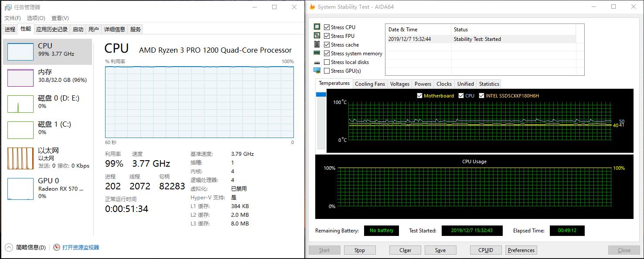The image size is (644, 259).
Task: Switch to the 详细信息 tab
Action: [114, 30]
